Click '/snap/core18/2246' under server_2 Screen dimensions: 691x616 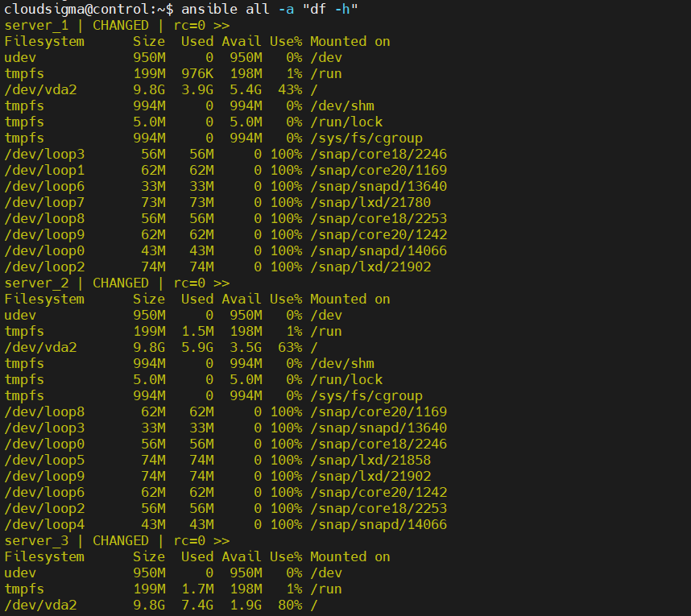point(379,444)
